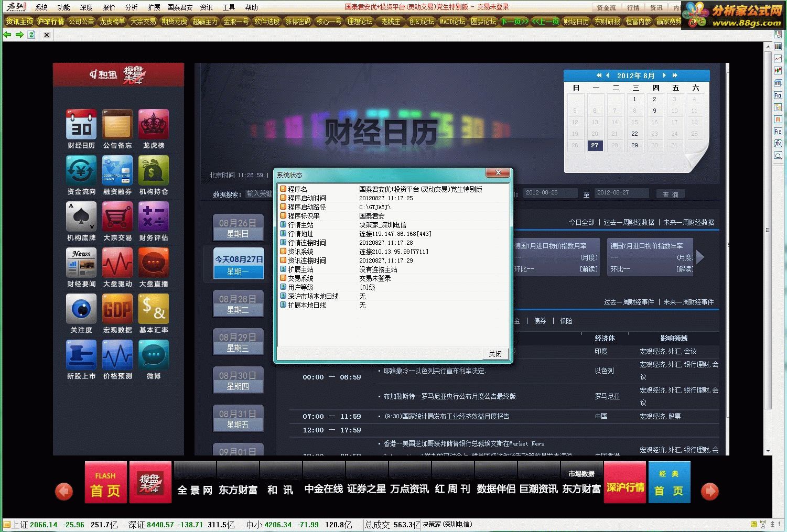Open the 微博 speech bubble icon

point(154,355)
